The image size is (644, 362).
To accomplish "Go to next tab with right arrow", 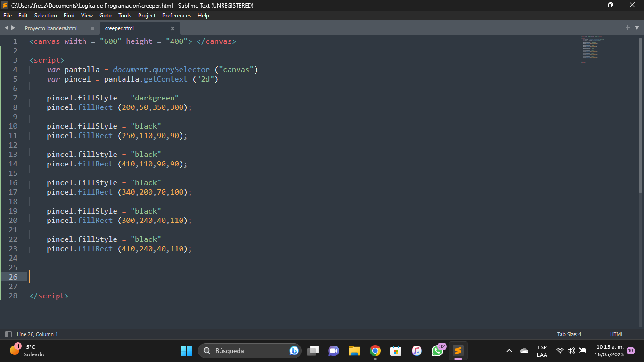I will [13, 28].
